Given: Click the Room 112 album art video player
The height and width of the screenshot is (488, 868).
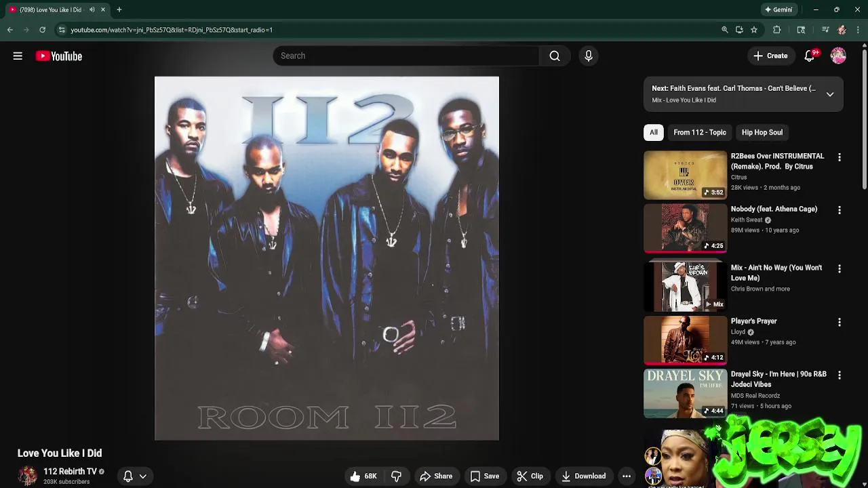Looking at the screenshot, I should 327,258.
